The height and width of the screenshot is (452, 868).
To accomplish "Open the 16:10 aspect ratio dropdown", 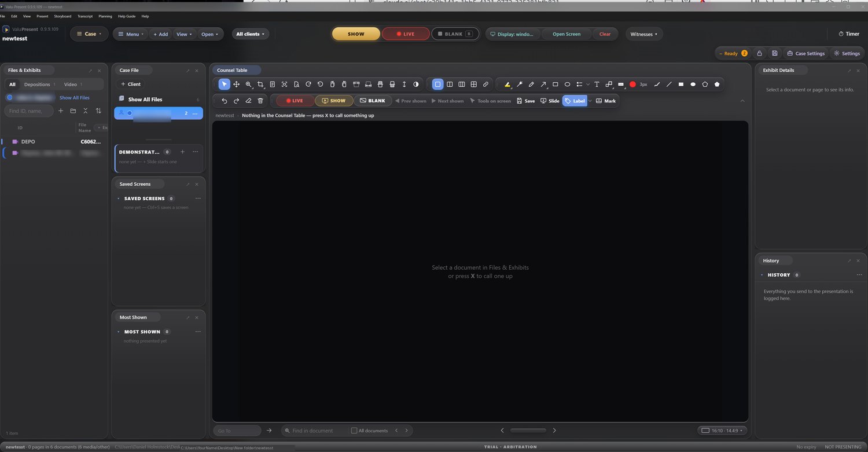I will [722, 431].
